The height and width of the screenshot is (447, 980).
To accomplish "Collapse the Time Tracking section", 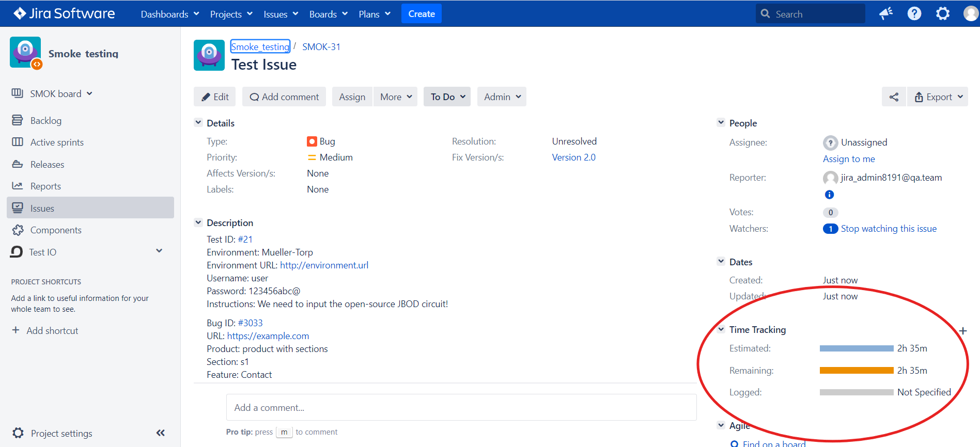I will pos(721,329).
